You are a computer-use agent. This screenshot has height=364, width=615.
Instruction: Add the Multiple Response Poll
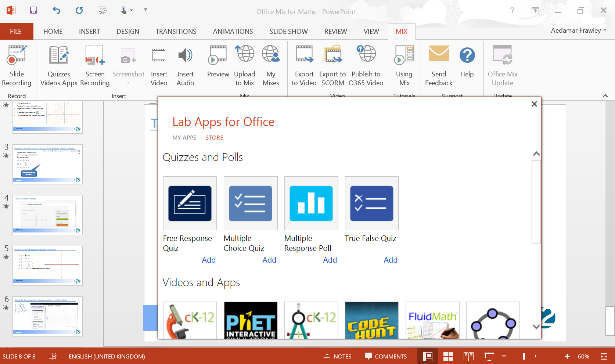330,260
